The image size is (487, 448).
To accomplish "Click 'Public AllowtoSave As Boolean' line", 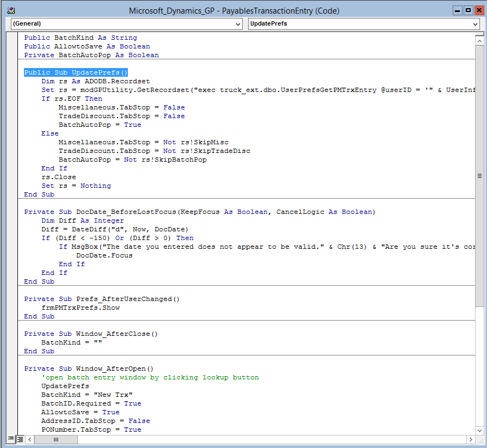I will click(87, 46).
